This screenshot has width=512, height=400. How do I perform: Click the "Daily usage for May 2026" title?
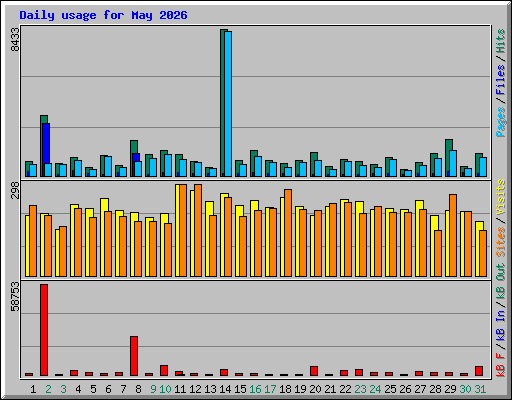pyautogui.click(x=103, y=15)
